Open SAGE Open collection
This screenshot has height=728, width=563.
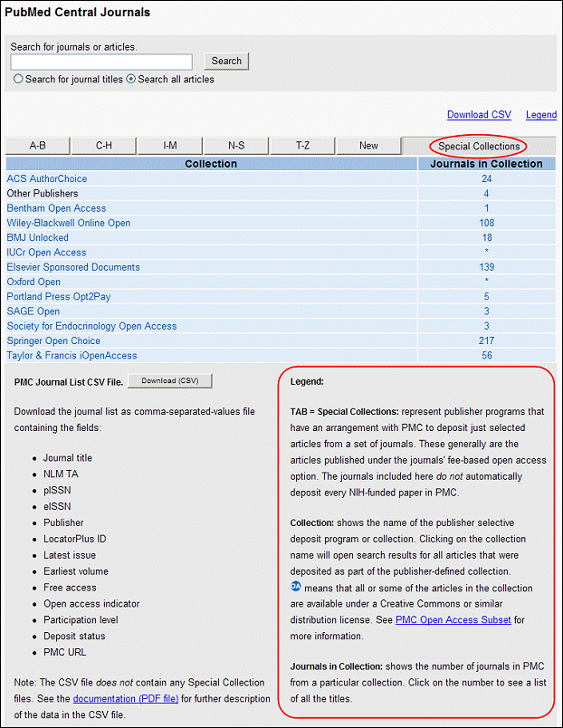click(33, 311)
